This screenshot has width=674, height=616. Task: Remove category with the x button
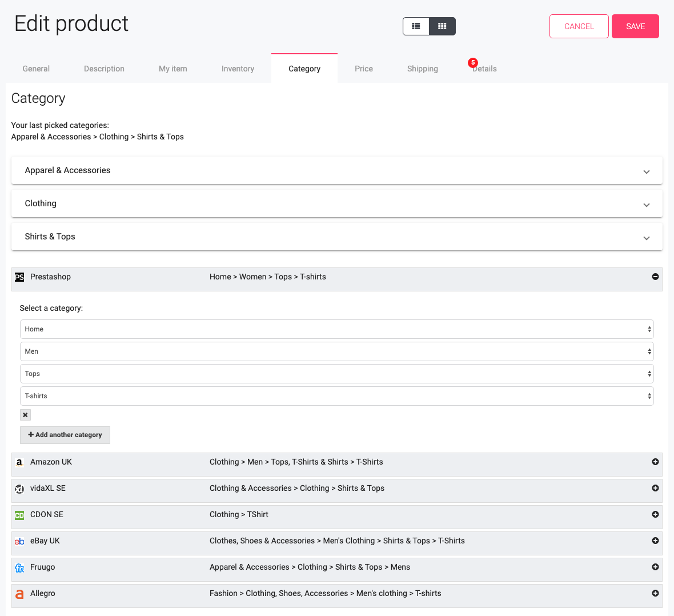click(x=25, y=415)
